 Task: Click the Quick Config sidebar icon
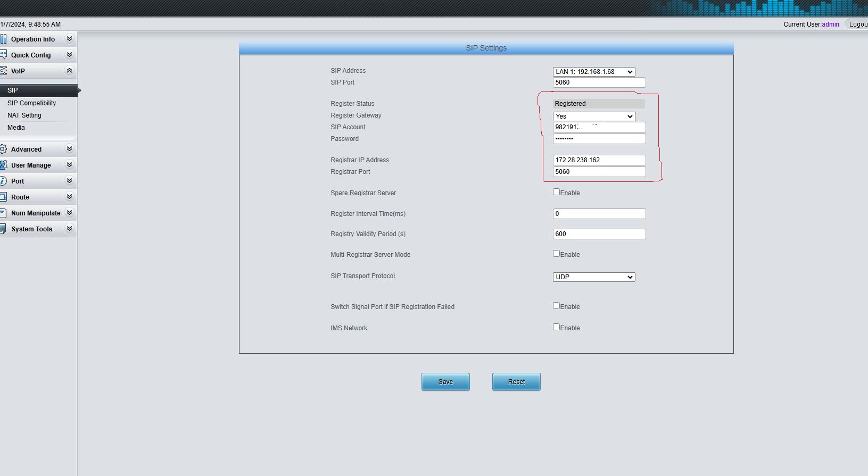coord(3,55)
